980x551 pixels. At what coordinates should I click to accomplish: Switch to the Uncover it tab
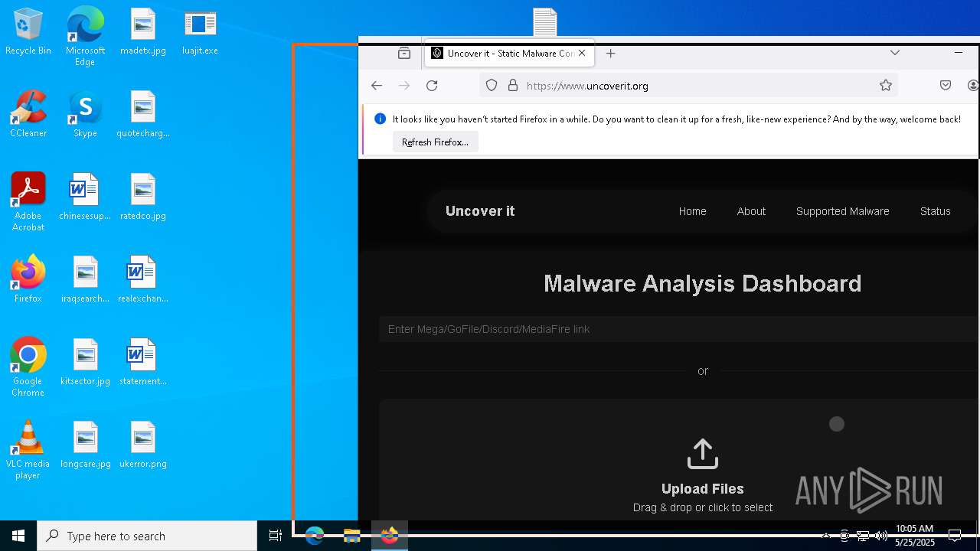click(509, 54)
